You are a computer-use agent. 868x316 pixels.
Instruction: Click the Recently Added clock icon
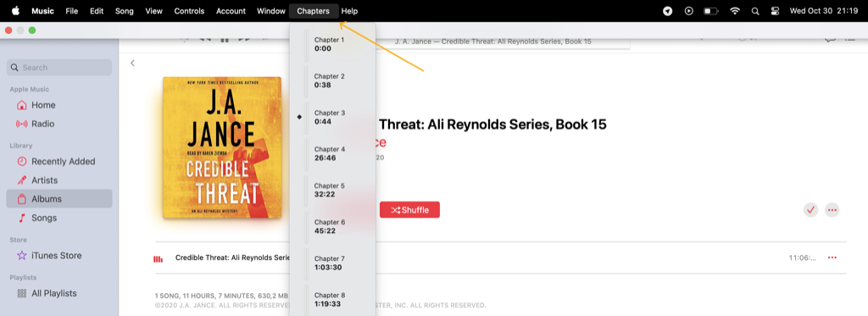coord(21,162)
